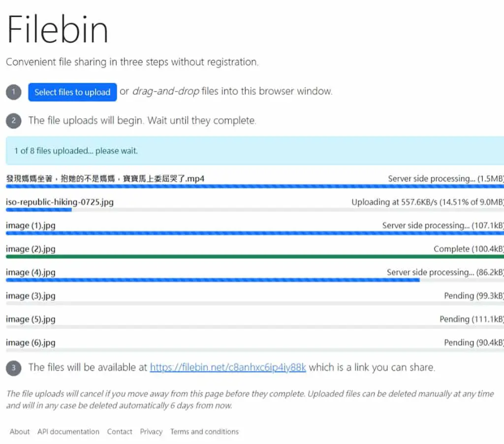
Task: Open the Contact footer link
Action: [120, 432]
